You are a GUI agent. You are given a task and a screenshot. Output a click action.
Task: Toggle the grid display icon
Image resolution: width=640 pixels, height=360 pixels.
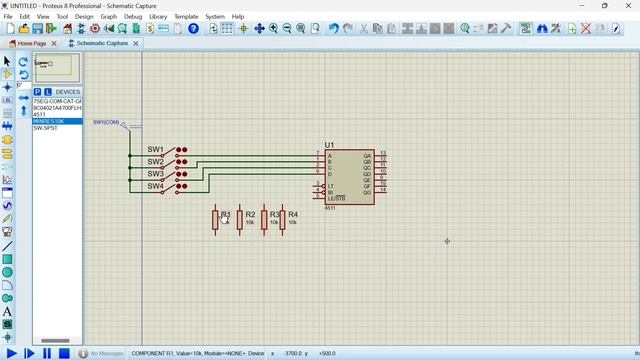227,29
